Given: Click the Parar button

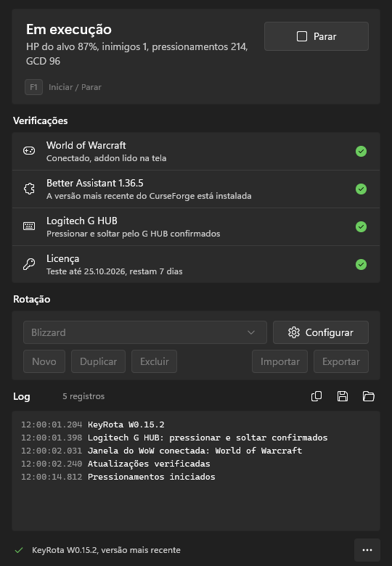Looking at the screenshot, I should (317, 36).
